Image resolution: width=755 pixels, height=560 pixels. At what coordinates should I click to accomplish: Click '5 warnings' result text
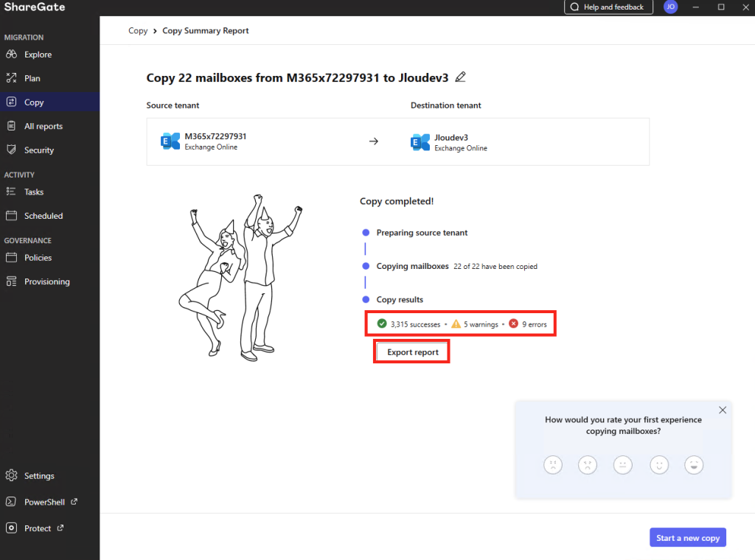click(481, 324)
